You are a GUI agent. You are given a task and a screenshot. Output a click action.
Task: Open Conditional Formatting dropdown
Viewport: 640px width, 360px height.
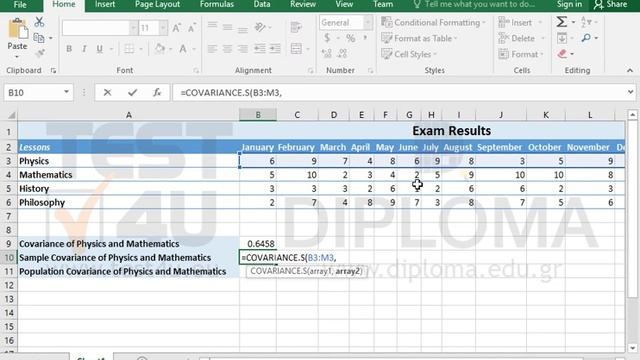tap(433, 22)
